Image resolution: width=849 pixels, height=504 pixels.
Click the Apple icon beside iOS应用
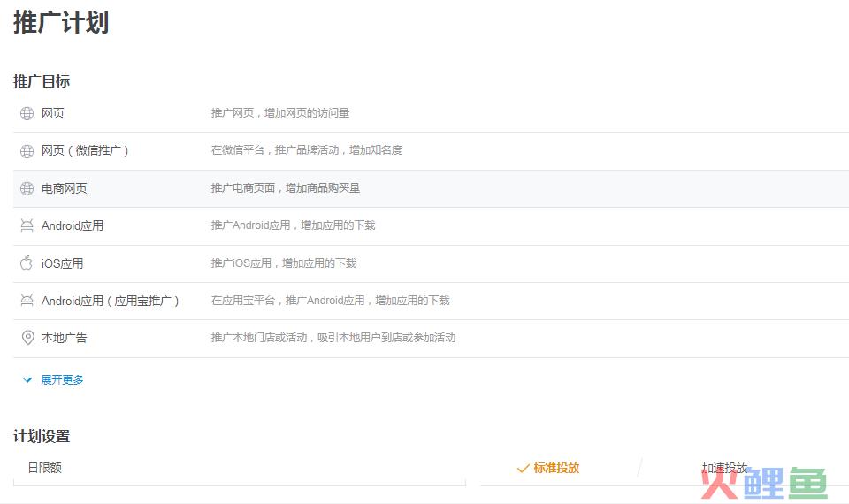click(x=27, y=263)
